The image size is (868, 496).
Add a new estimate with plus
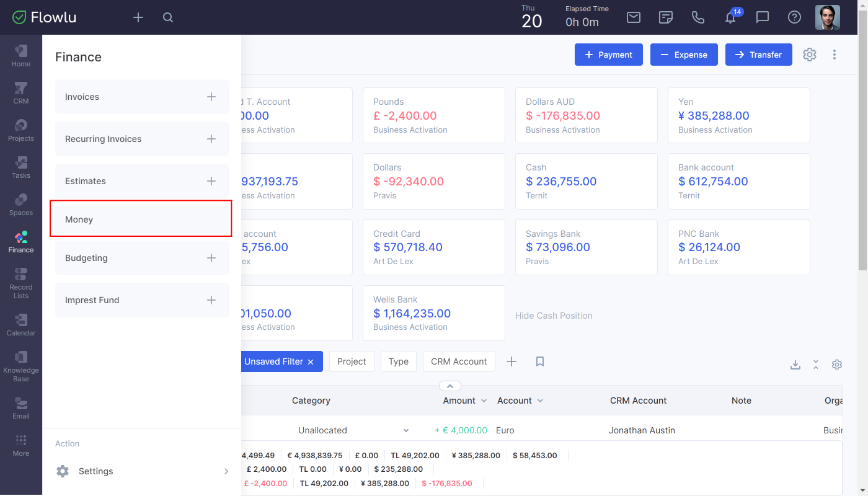(x=211, y=181)
